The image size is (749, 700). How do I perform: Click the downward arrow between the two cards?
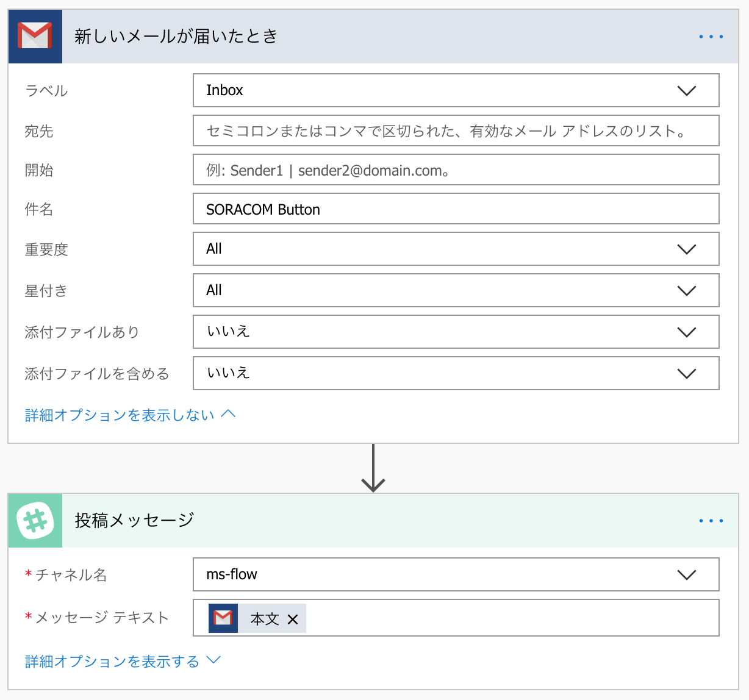pyautogui.click(x=373, y=470)
